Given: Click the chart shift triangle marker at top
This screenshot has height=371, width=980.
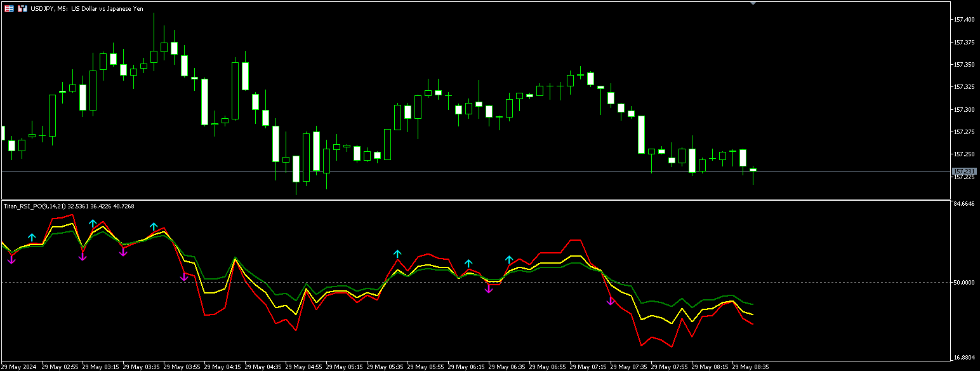Looking at the screenshot, I should point(753,3).
